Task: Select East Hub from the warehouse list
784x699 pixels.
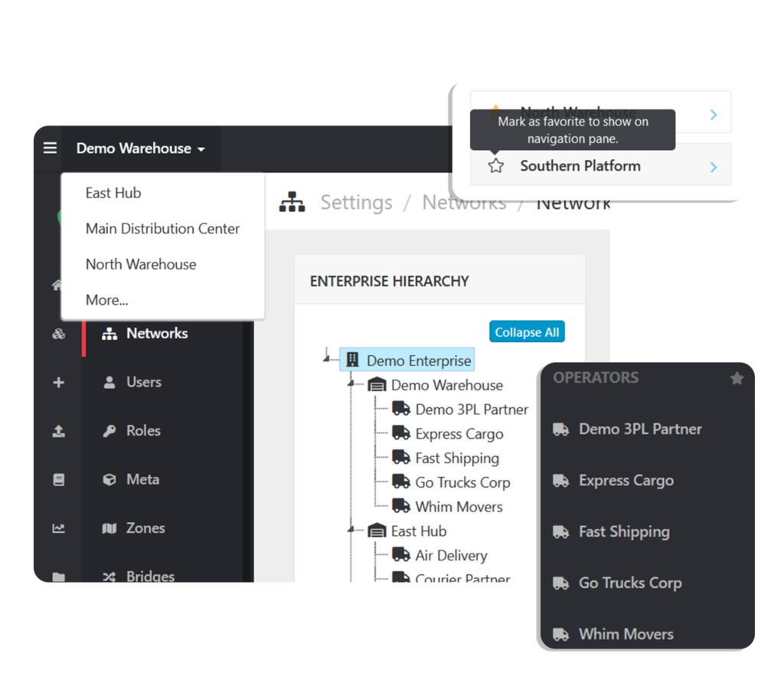Action: (x=113, y=193)
